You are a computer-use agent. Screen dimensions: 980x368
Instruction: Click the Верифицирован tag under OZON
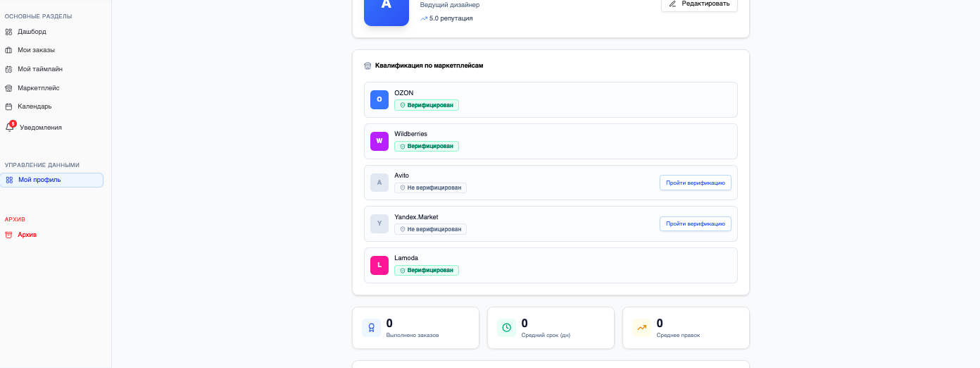pyautogui.click(x=427, y=105)
